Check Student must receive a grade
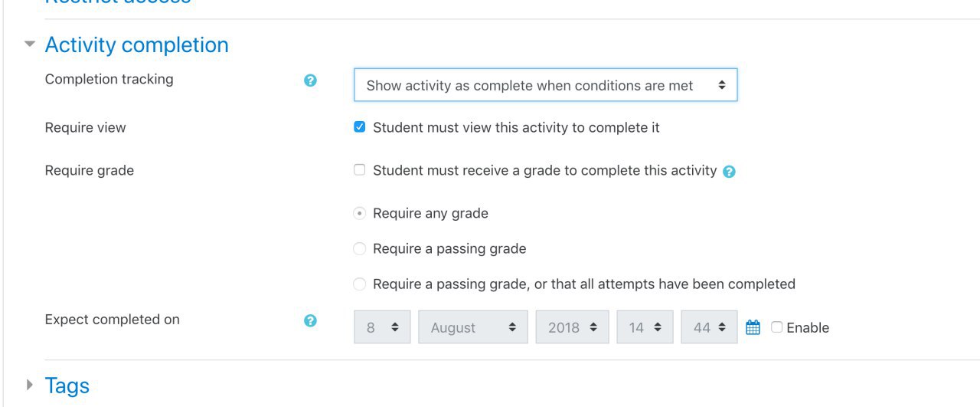The image size is (980, 407). pos(360,170)
